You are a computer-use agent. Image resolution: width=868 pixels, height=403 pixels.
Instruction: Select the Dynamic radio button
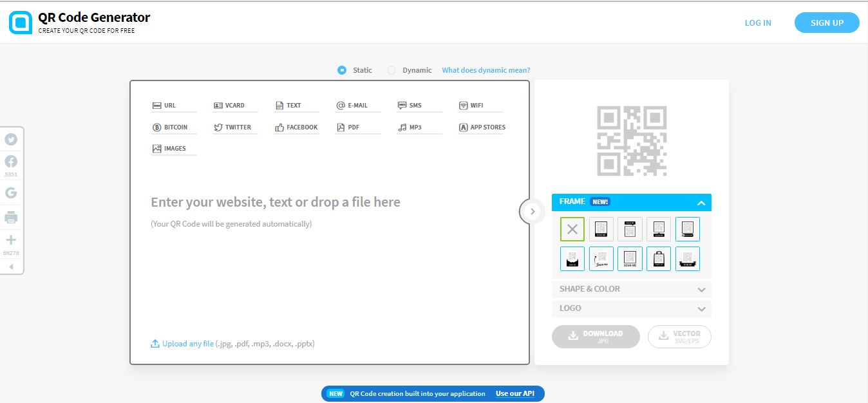pos(392,70)
